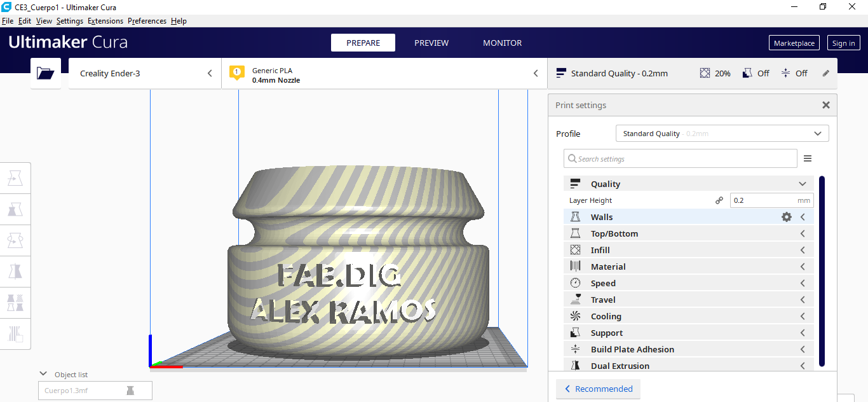Viewport: 868px width, 402px height.
Task: Select the Support Blocker tool
Action: click(x=15, y=333)
